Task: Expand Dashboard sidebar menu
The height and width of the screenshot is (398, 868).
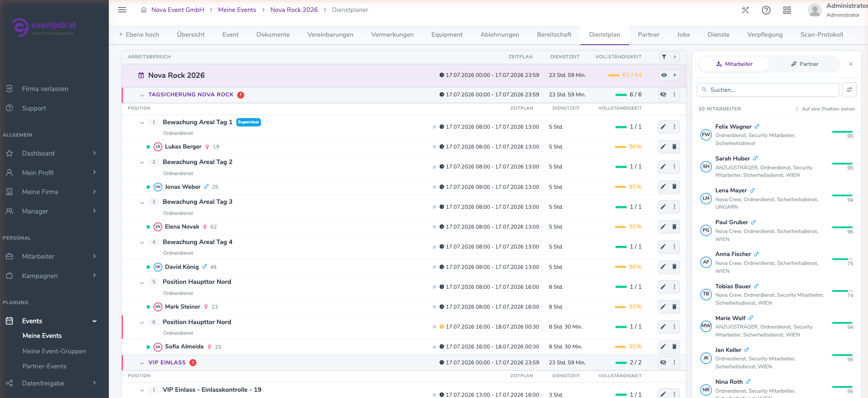Action: pyautogui.click(x=94, y=153)
